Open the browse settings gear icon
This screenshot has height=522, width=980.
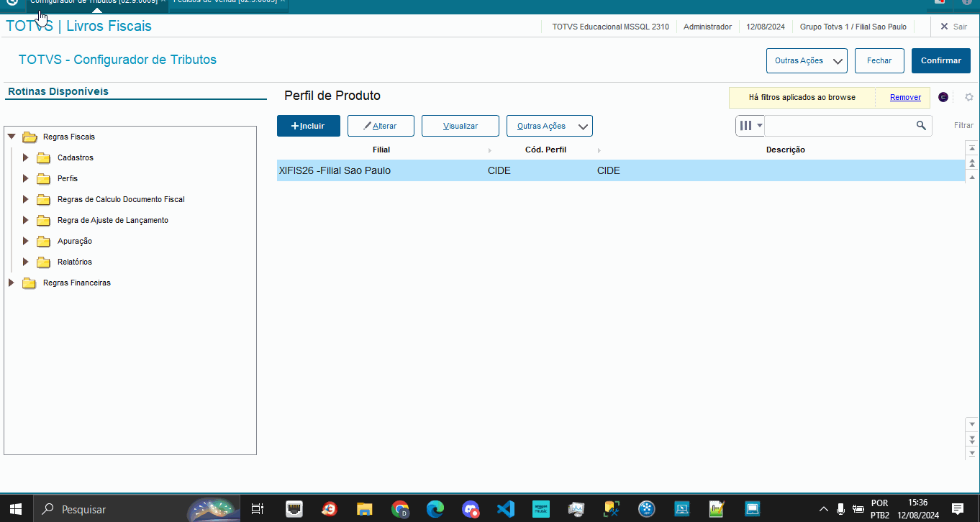point(969,97)
